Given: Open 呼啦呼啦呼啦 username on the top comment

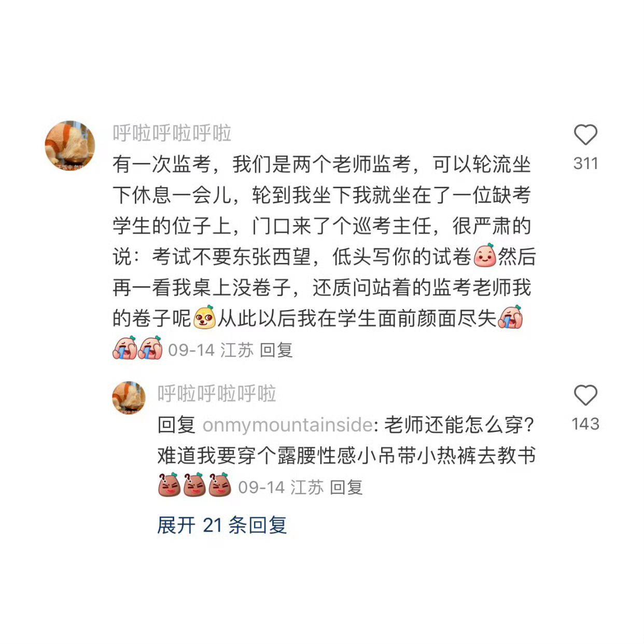Looking at the screenshot, I should click(x=172, y=133).
